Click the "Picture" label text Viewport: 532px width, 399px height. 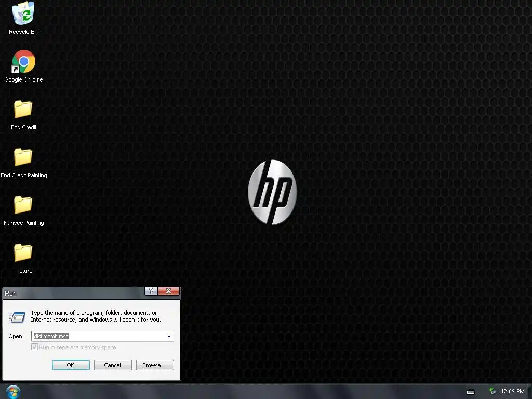24,271
